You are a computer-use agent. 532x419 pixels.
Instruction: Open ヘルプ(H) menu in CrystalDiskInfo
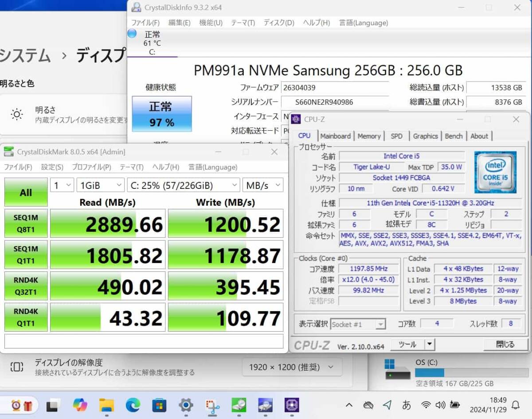click(x=317, y=23)
